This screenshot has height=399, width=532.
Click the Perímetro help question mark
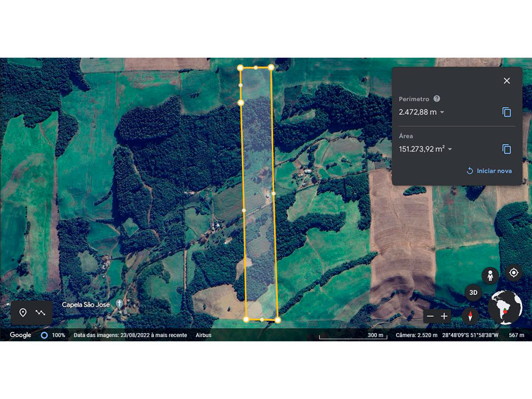click(x=437, y=99)
